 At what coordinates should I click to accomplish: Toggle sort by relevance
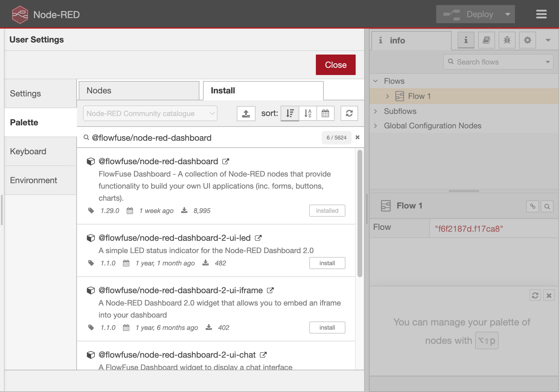click(x=290, y=114)
